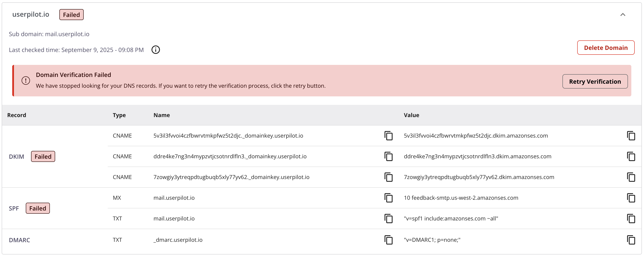
Task: Select the _dmarc.userpilot.io name text
Action: pos(178,240)
